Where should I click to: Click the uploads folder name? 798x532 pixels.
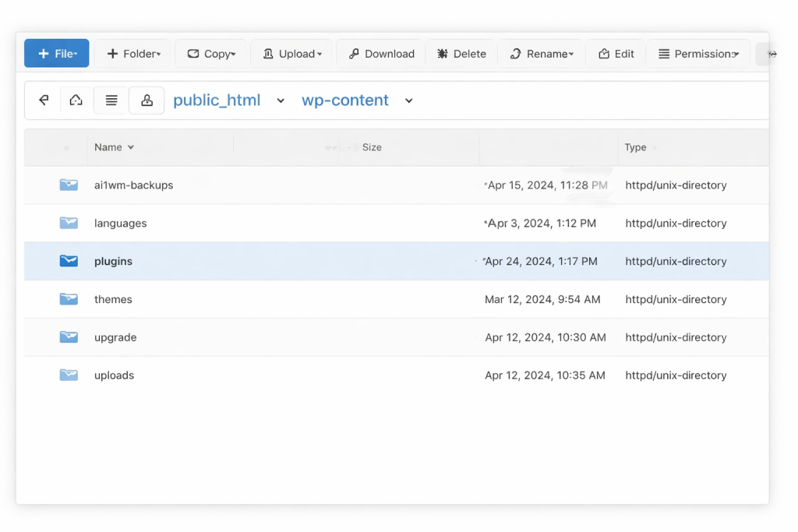114,375
